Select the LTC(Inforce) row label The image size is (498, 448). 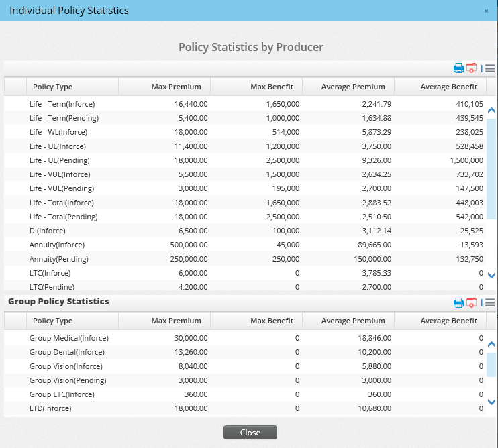click(50, 273)
